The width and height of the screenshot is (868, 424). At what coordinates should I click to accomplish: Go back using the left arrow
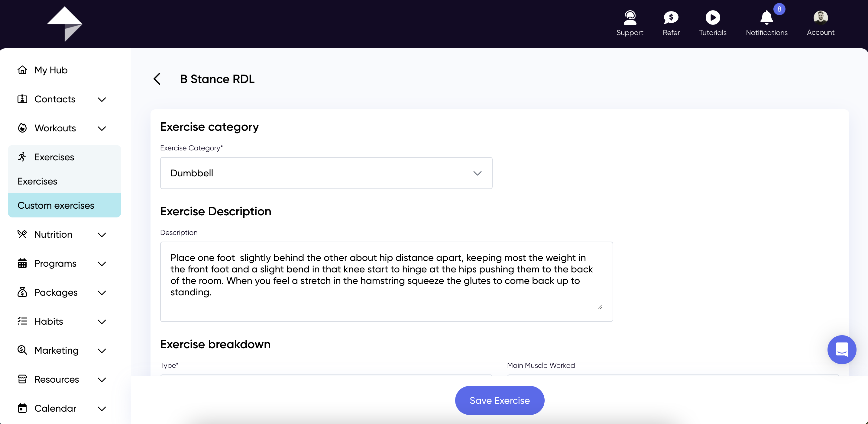pos(157,79)
